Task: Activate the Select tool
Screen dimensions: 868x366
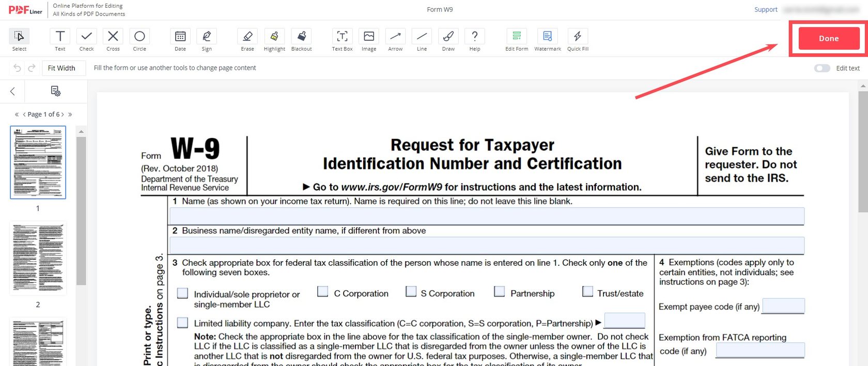Action: 19,40
